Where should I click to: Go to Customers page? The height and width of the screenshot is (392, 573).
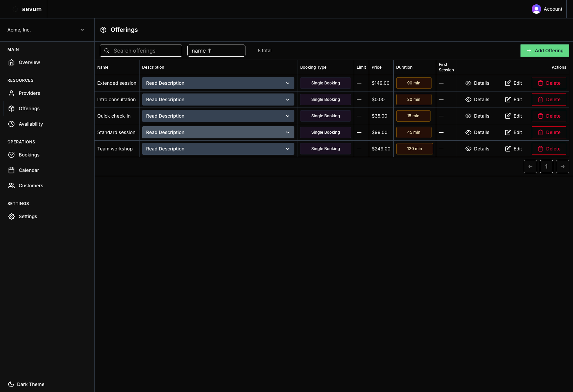tap(47, 186)
